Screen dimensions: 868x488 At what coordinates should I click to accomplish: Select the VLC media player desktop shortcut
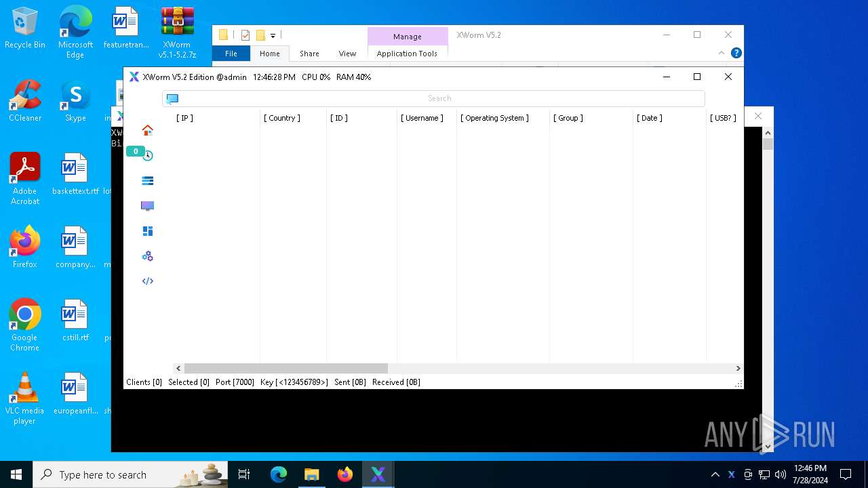tap(25, 399)
